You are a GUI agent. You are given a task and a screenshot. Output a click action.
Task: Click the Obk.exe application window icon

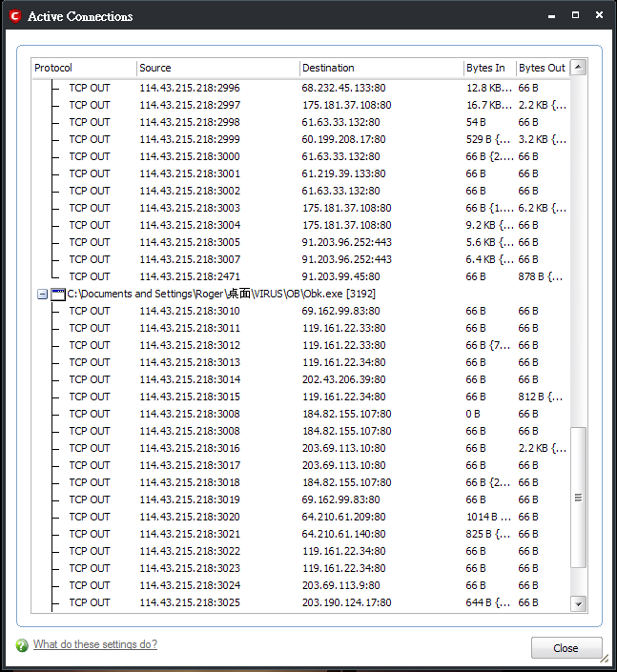tap(58, 294)
